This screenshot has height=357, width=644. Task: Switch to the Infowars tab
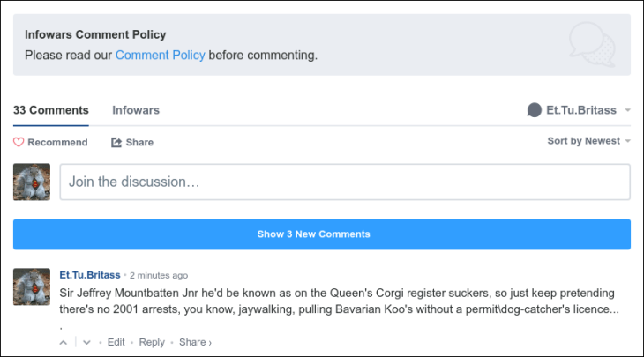pyautogui.click(x=136, y=110)
